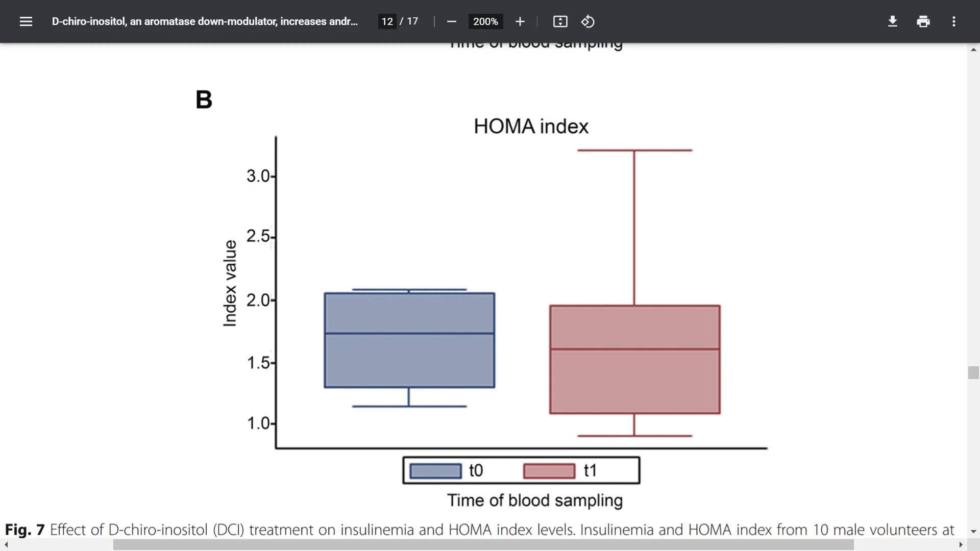Click the 'Fig. 7' caption label
Viewport: 980px width, 551px height.
[24, 530]
